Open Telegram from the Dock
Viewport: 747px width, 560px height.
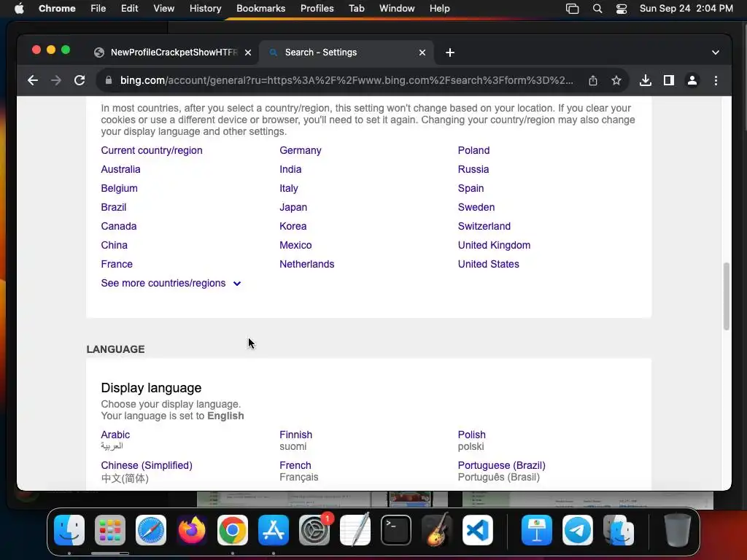[x=578, y=530]
